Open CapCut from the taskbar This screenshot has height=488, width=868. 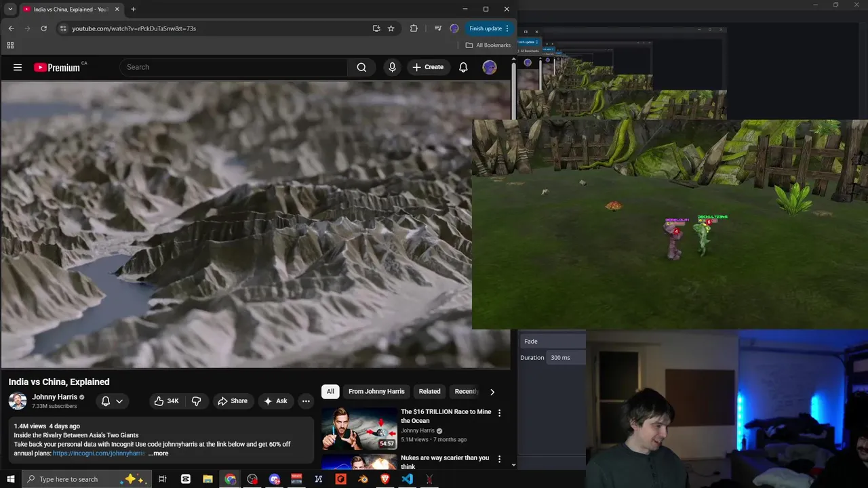tap(186, 479)
